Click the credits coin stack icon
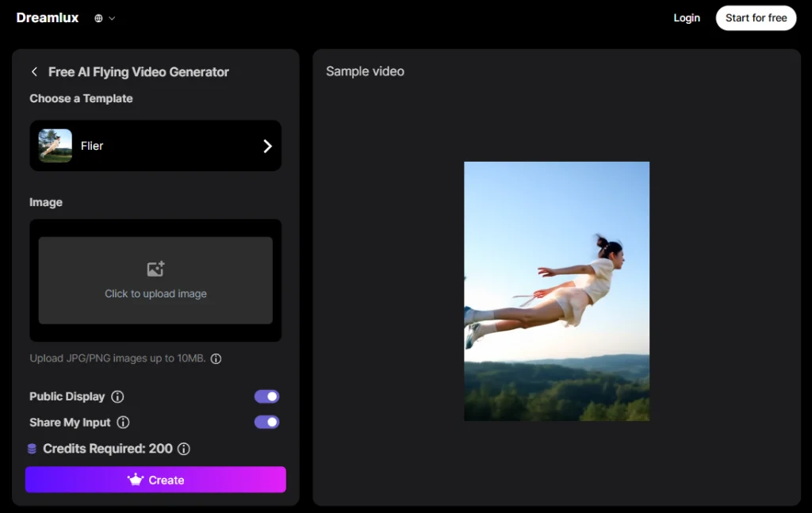 (x=32, y=449)
